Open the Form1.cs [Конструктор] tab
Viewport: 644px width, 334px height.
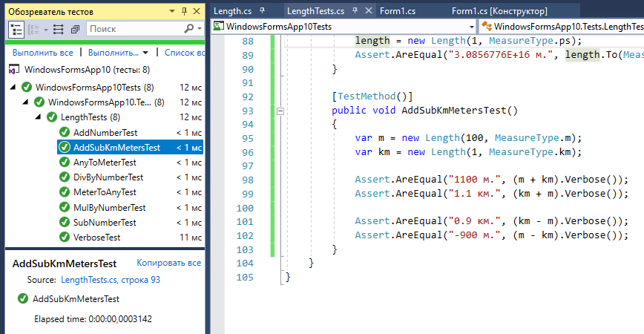[x=499, y=11]
